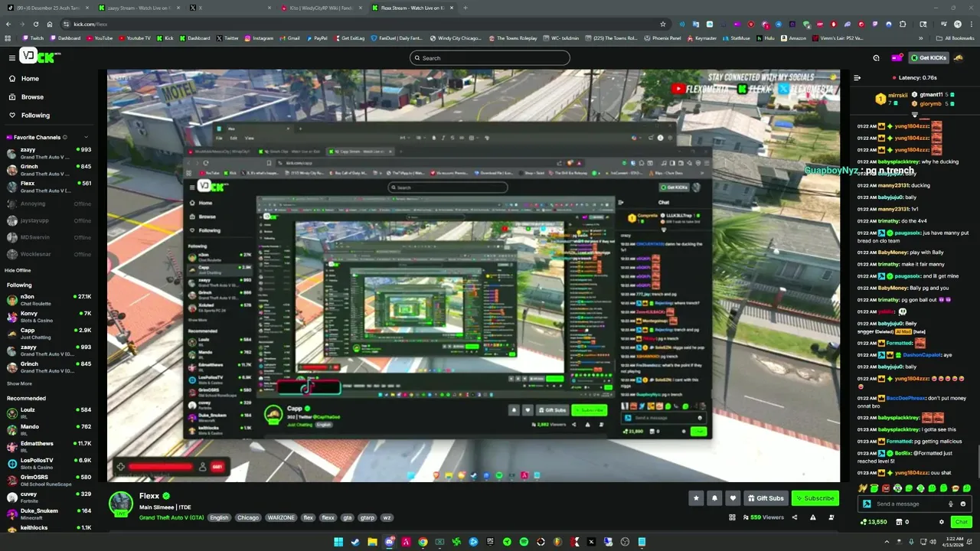The image size is (980, 551).
Task: Open the Windows Start menu
Action: (x=338, y=542)
